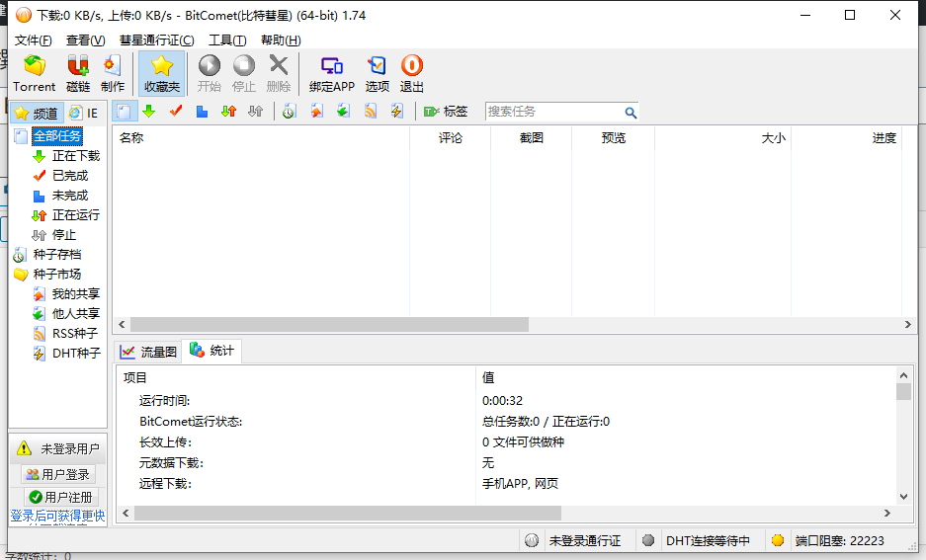Open the 标签 tags button
The height and width of the screenshot is (560, 926).
[446, 111]
